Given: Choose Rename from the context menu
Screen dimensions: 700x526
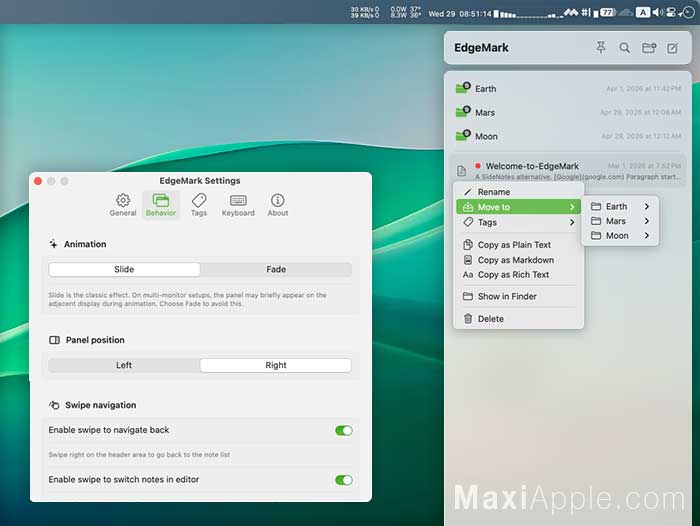Looking at the screenshot, I should tap(518, 192).
